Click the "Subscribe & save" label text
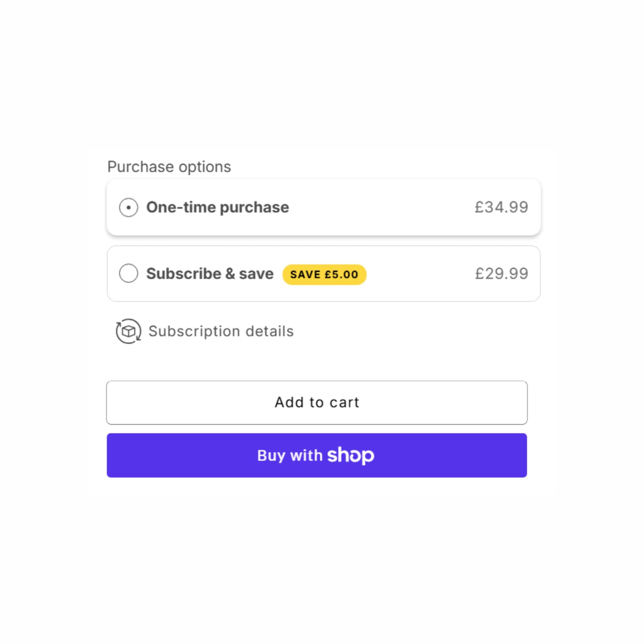644x644 pixels. click(x=210, y=273)
